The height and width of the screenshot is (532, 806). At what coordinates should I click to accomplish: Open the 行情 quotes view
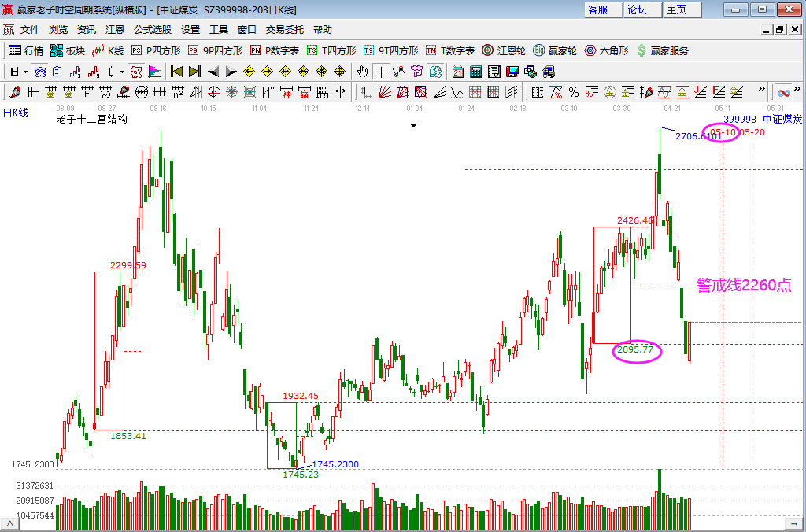26,50
